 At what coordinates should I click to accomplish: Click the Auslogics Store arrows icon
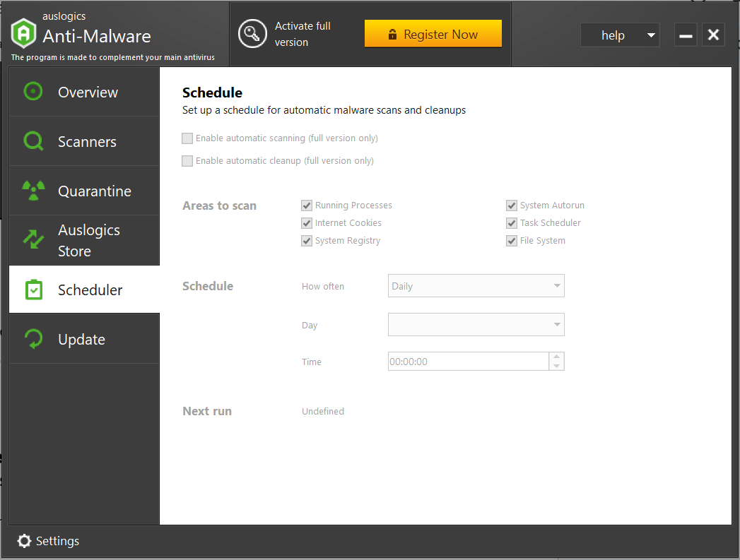click(x=33, y=240)
